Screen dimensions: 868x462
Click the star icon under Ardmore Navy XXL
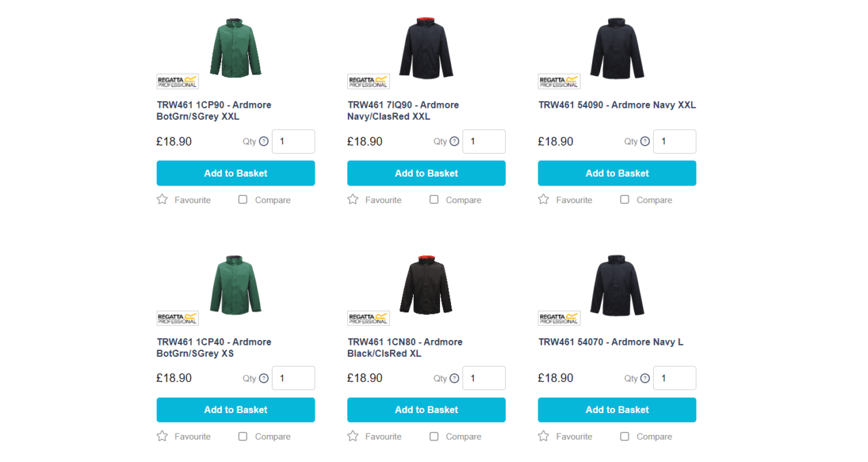click(x=543, y=199)
